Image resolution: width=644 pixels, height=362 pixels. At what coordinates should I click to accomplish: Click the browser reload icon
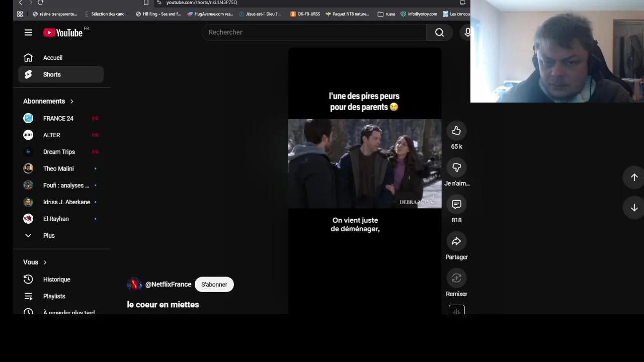[40, 3]
